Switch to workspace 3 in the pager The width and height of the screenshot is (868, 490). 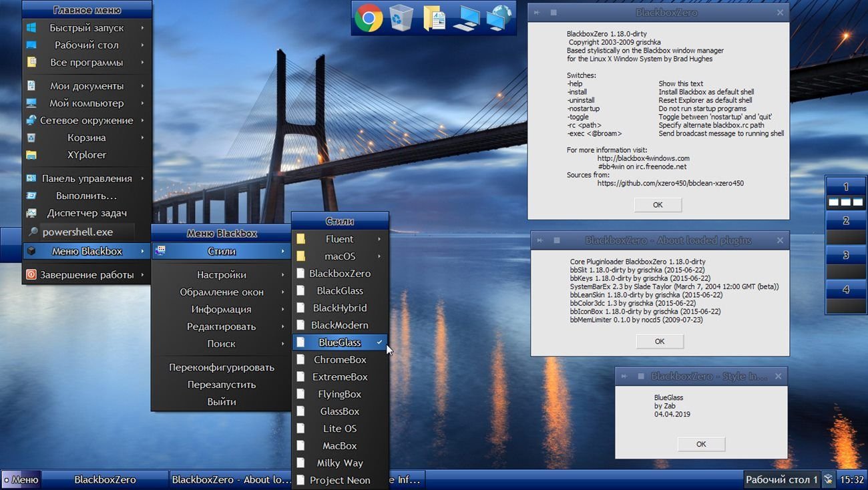[845, 256]
